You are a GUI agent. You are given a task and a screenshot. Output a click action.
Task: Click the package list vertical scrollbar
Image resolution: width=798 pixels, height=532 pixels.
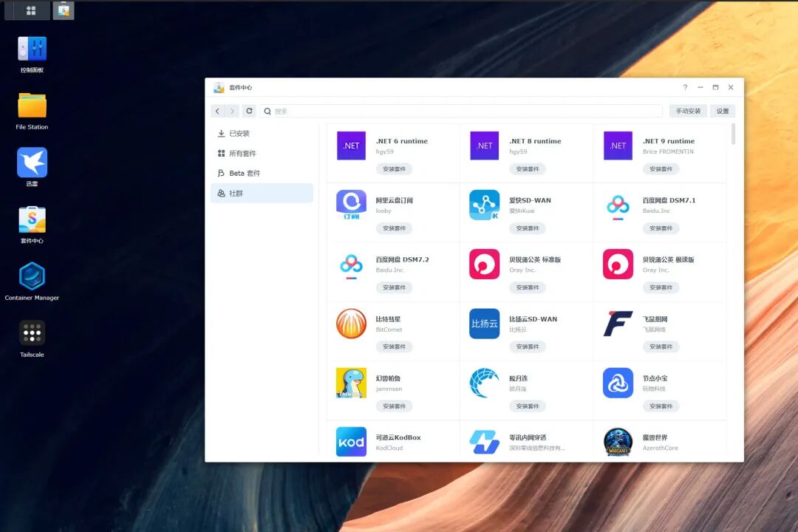[x=733, y=134]
